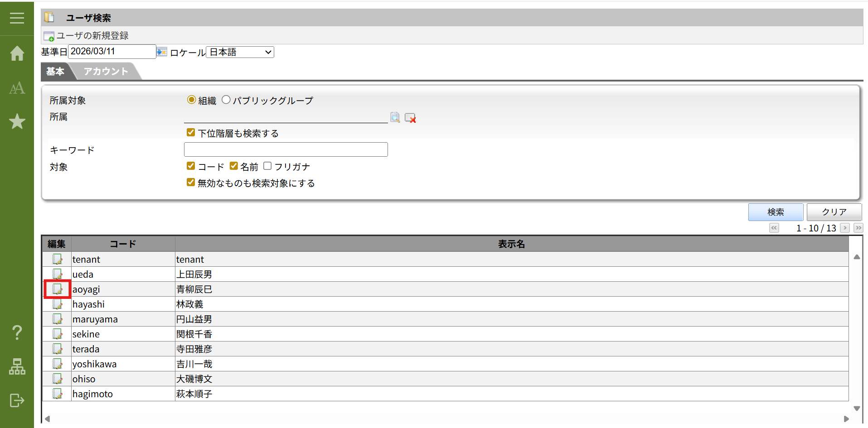Go to home via sidebar icon
This screenshot has width=868, height=428.
click(17, 53)
